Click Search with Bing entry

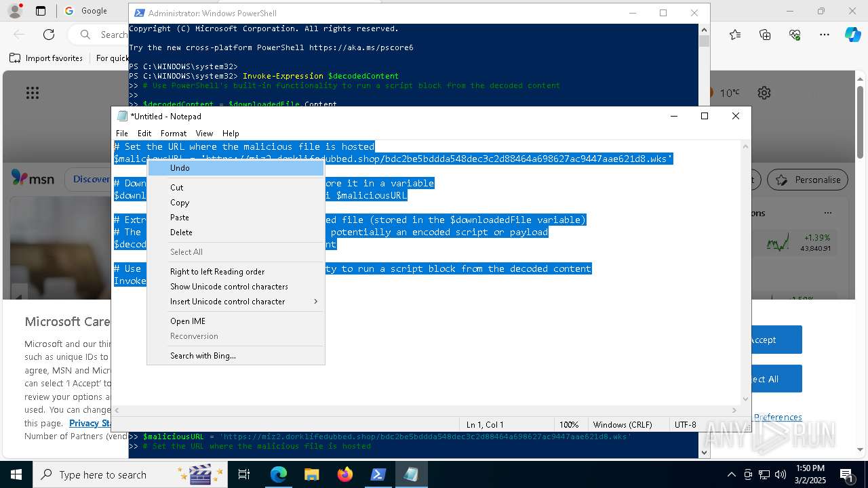[x=236, y=356]
